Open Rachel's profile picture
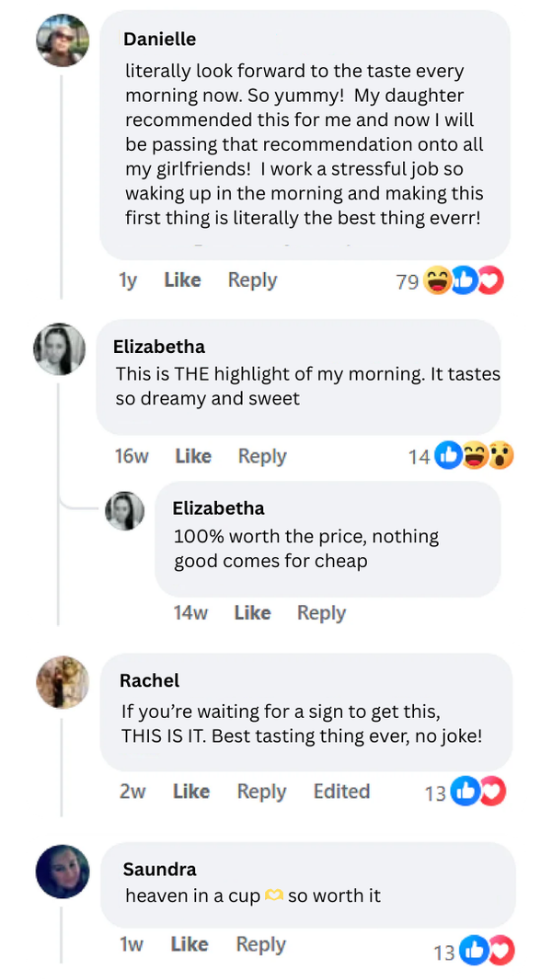The height and width of the screenshot is (980, 552). tap(63, 682)
